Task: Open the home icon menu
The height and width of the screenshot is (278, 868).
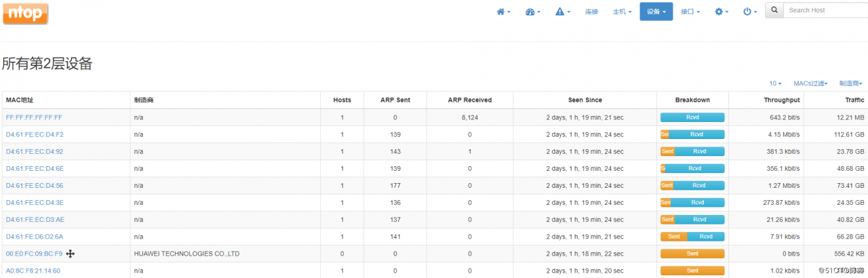Action: [x=503, y=12]
